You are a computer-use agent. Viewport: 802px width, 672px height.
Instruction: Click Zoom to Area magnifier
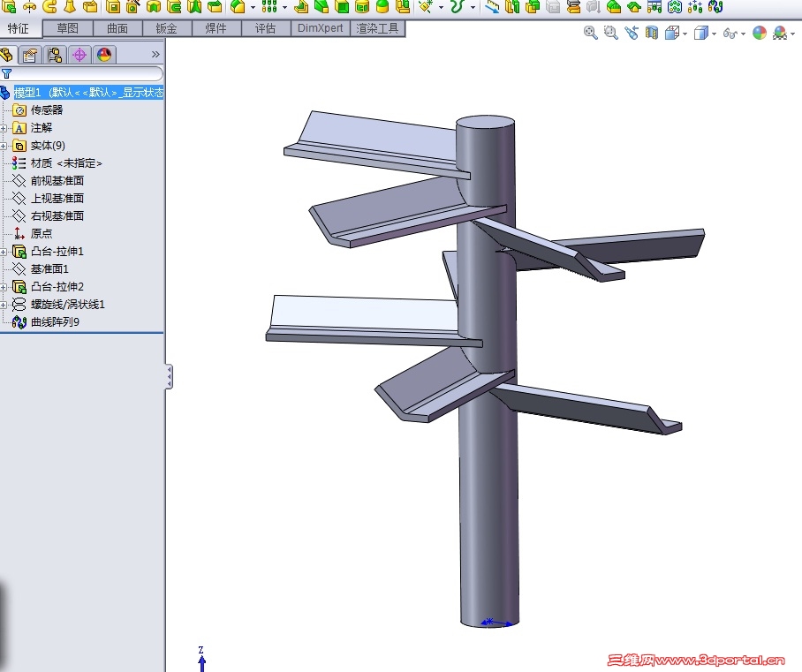tap(610, 33)
